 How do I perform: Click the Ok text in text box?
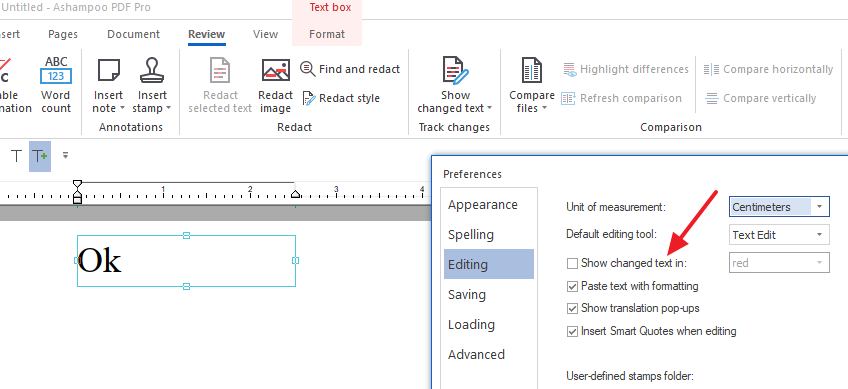coord(100,260)
